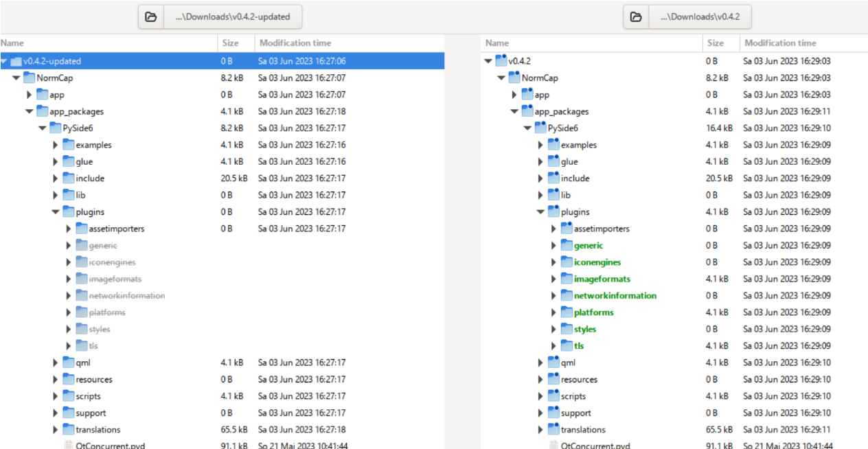Click the greyed-out iconengines folder icon on the left

81,262
